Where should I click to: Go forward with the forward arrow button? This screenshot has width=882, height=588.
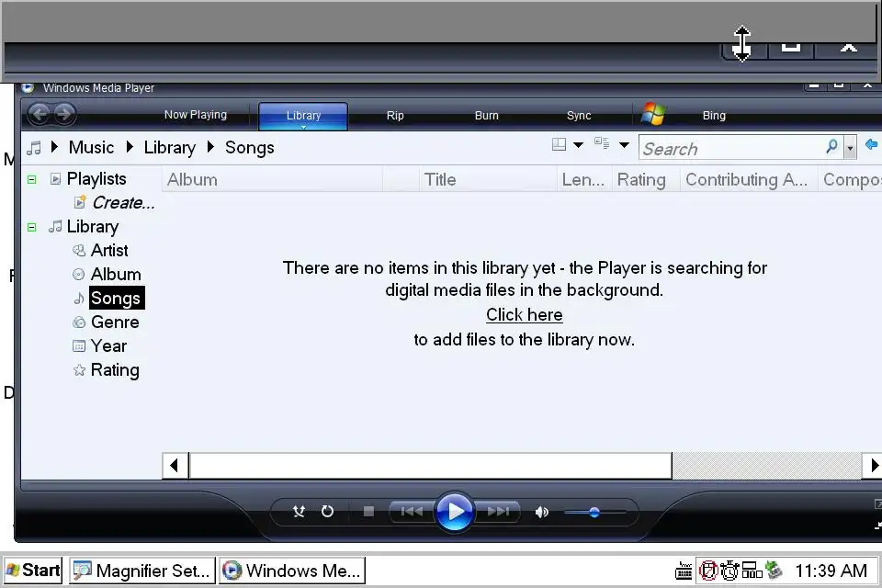coord(64,115)
